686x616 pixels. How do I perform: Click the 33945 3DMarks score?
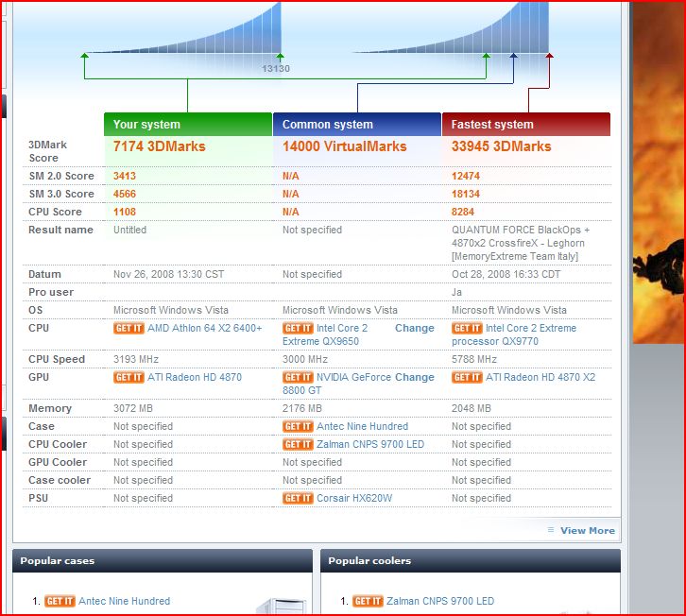502,146
